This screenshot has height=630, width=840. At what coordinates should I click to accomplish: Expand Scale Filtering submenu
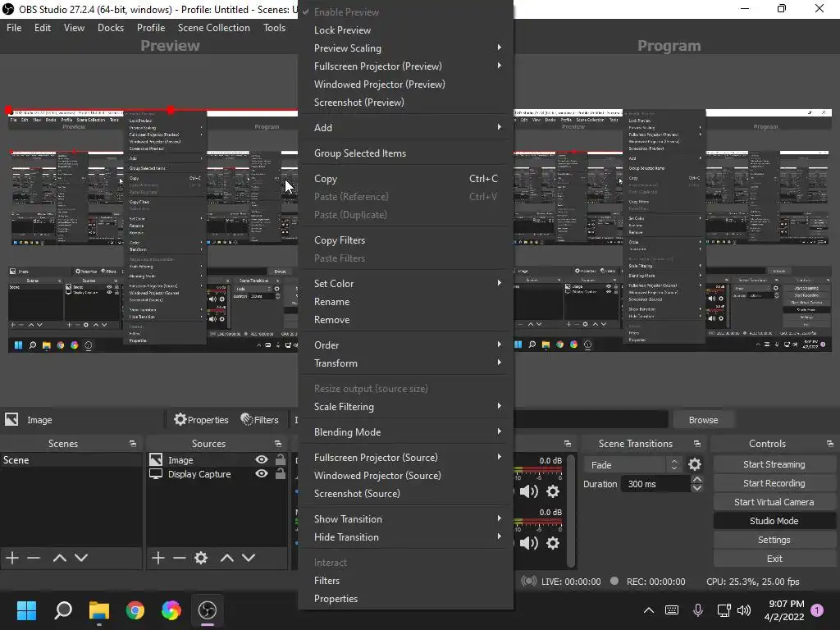(x=405, y=407)
